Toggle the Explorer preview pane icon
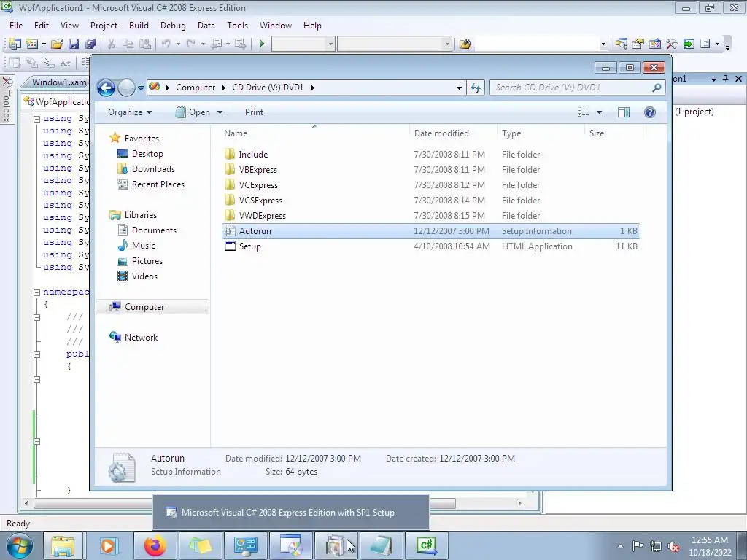Image resolution: width=747 pixels, height=560 pixels. click(x=623, y=112)
